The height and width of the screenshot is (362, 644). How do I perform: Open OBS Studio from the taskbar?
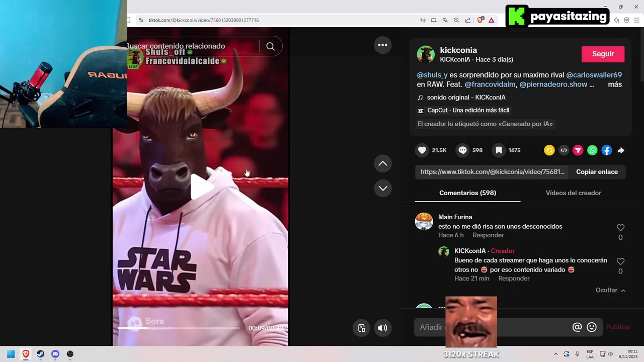click(x=70, y=354)
